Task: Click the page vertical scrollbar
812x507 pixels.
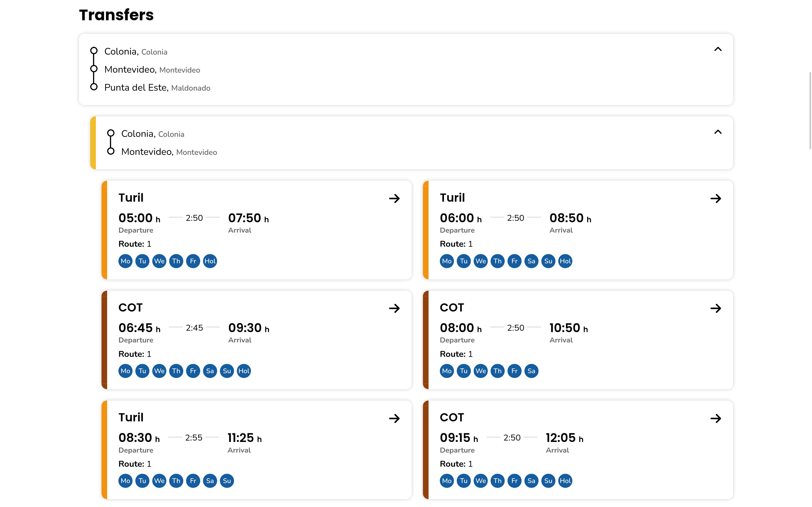Action: tap(810, 111)
